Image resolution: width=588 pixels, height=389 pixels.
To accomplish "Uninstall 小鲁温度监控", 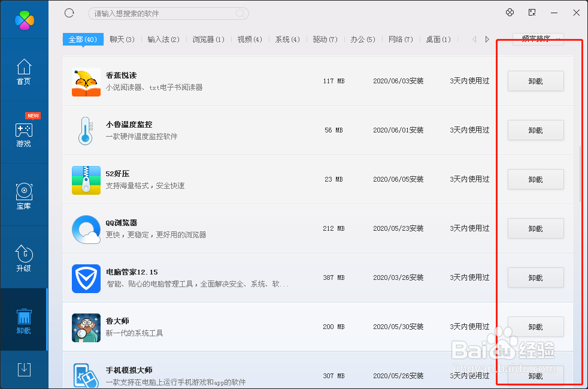I will click(535, 130).
